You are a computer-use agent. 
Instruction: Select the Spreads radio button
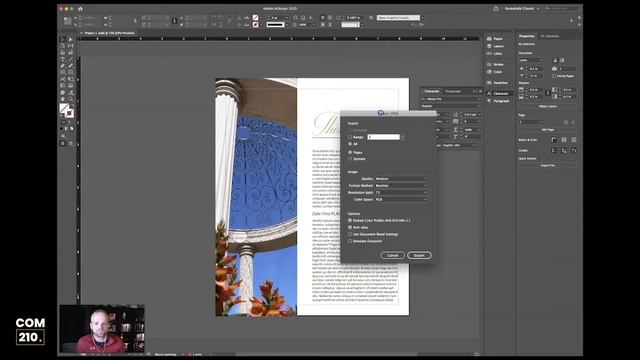[x=350, y=159]
